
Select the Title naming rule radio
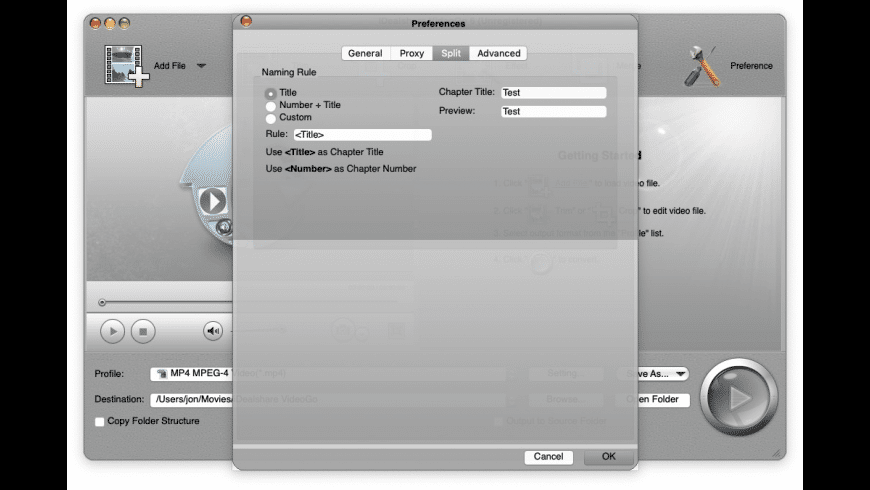click(x=270, y=93)
